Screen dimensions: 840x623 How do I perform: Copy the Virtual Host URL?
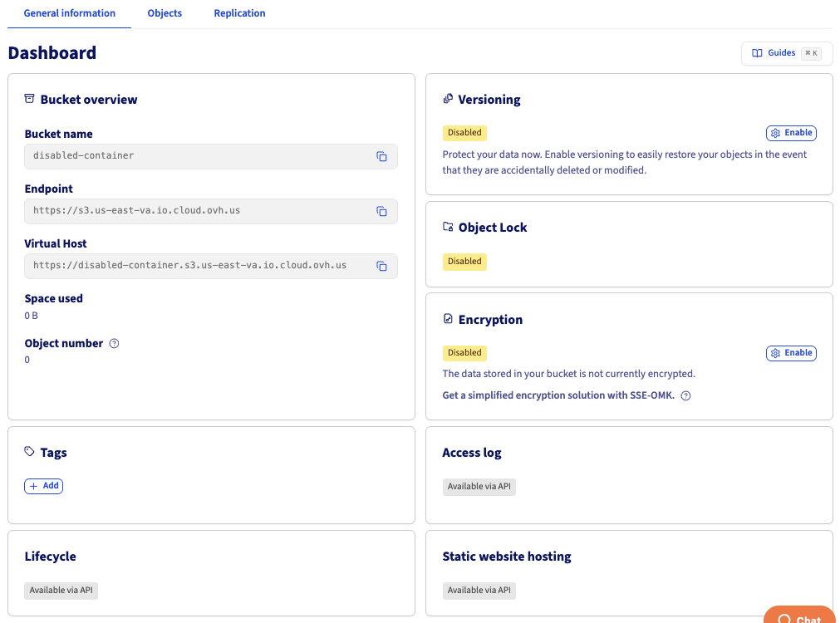click(381, 266)
